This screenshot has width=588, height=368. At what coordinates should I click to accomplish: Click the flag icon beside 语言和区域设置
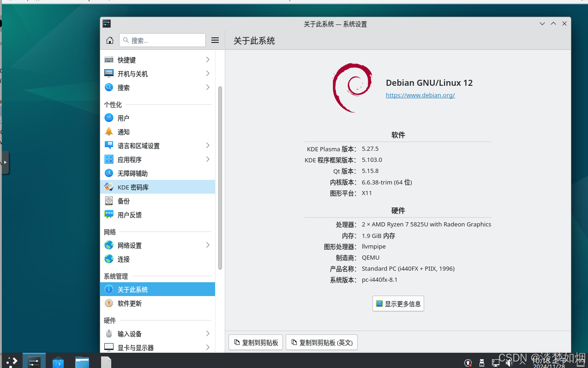click(x=109, y=145)
